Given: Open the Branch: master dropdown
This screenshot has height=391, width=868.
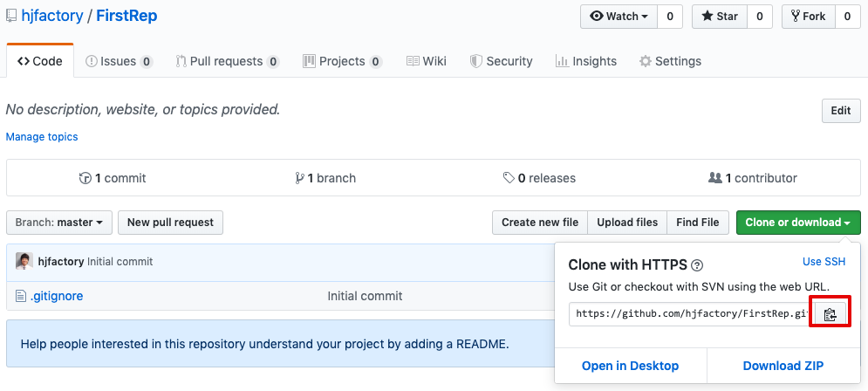Looking at the screenshot, I should pos(59,223).
